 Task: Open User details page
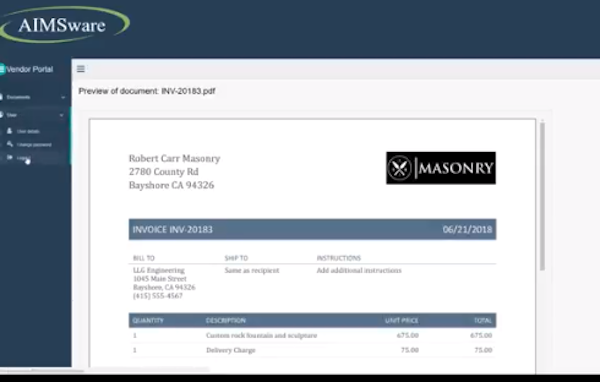28,131
